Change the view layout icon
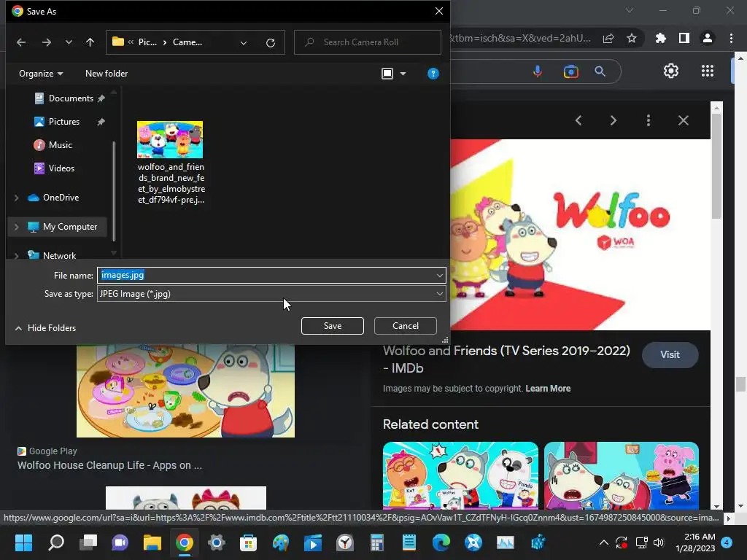The width and height of the screenshot is (747, 560). coord(387,74)
